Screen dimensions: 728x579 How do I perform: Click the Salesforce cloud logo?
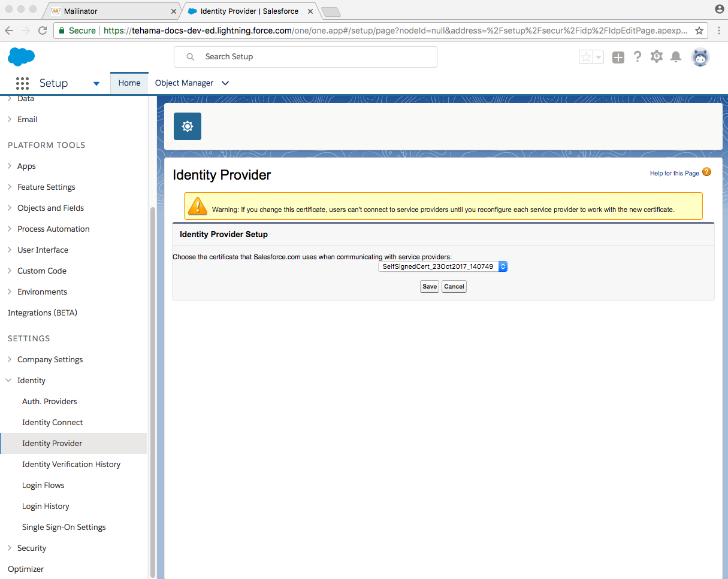22,57
